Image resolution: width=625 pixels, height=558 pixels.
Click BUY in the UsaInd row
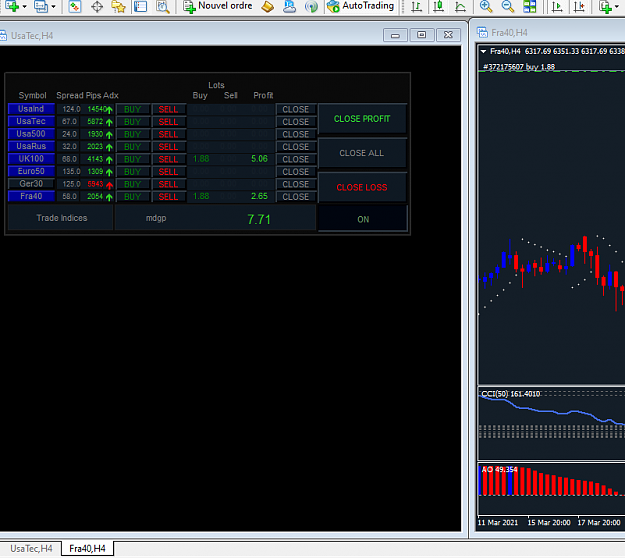click(x=133, y=109)
